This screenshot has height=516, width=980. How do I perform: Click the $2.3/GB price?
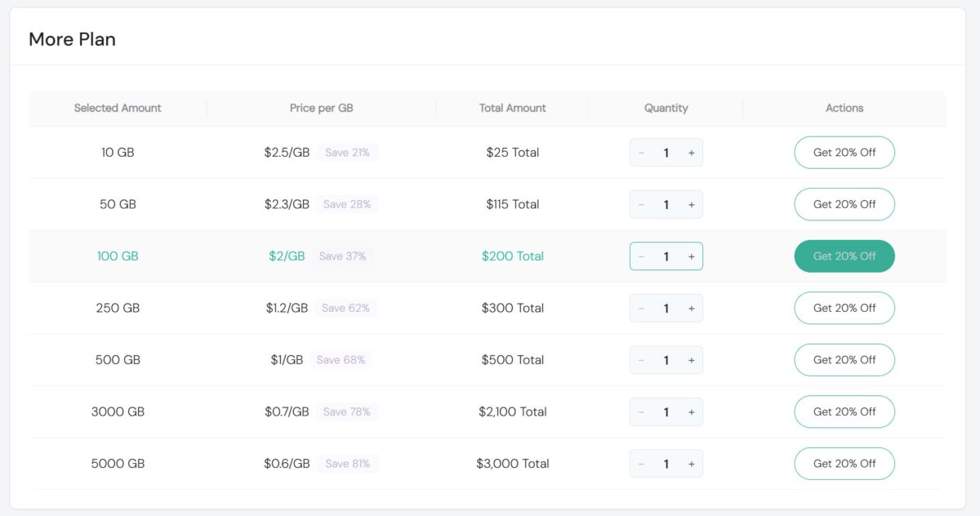pyautogui.click(x=287, y=204)
